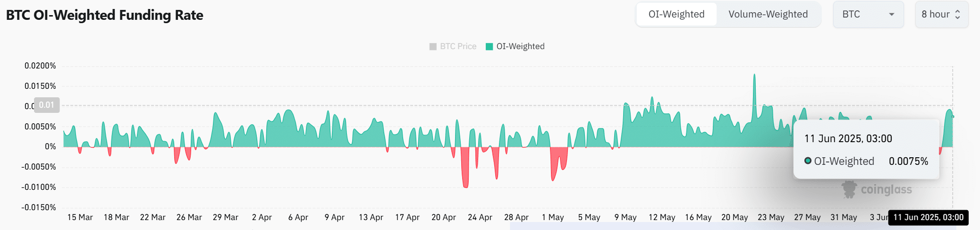The width and height of the screenshot is (980, 230).
Task: Click the -0.0150% y-axis label
Action: point(39,207)
